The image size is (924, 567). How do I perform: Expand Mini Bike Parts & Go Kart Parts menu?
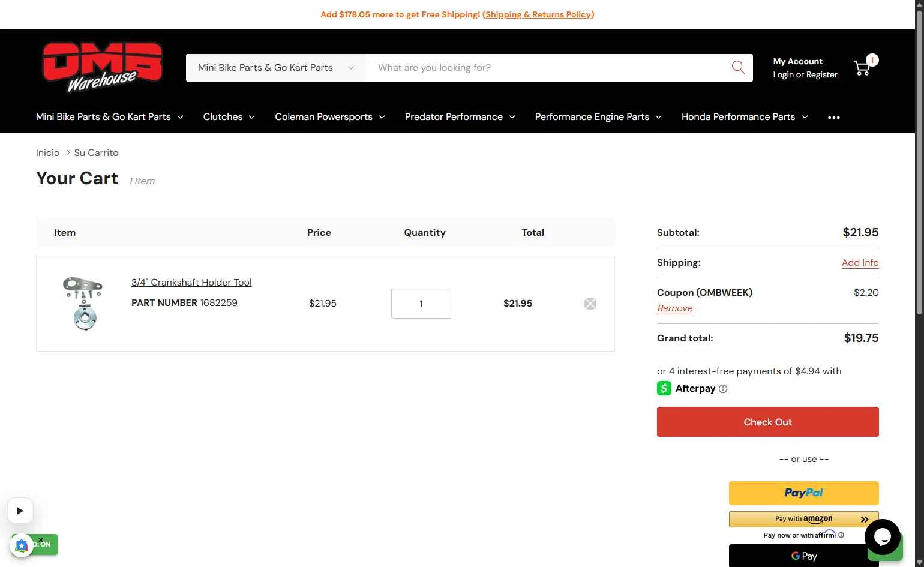click(x=110, y=117)
